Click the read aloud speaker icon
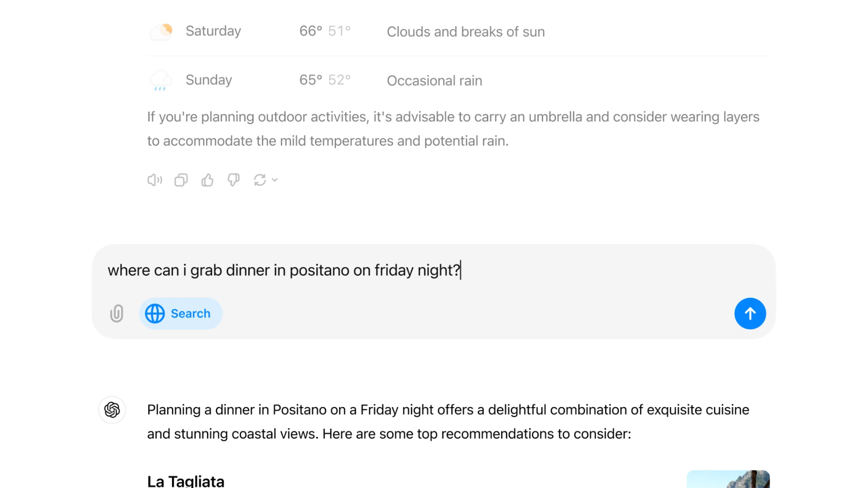The height and width of the screenshot is (488, 868). coord(155,180)
